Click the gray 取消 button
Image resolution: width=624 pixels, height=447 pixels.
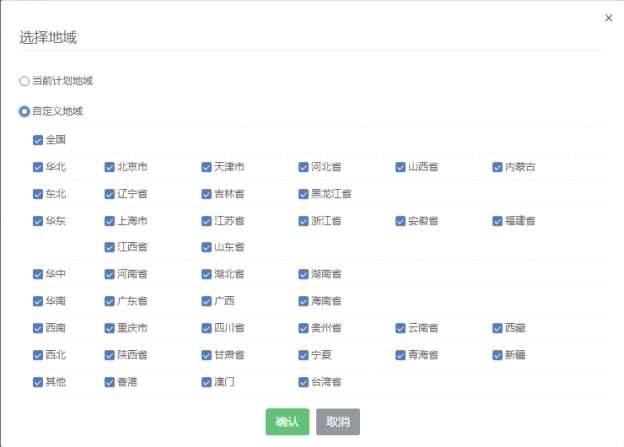(x=338, y=422)
